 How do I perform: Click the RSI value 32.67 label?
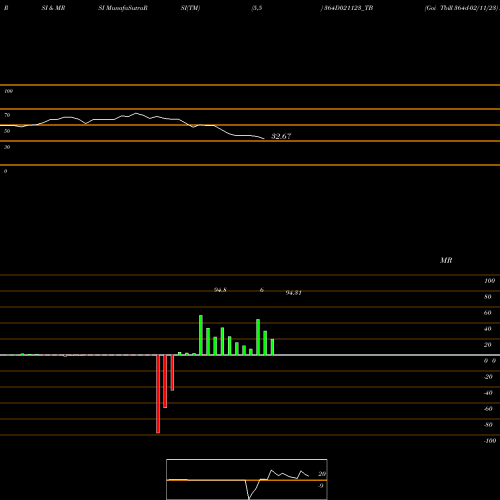coord(281,136)
